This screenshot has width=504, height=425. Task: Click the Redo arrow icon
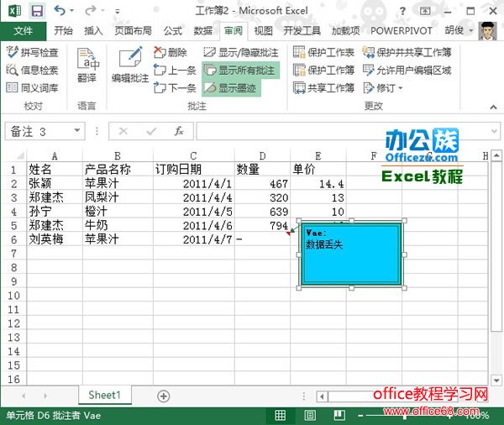pos(91,11)
